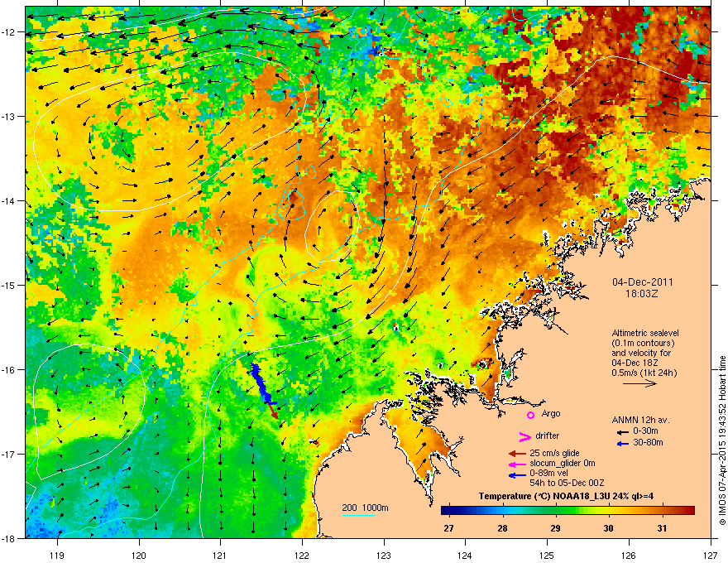Viewport: 728px width, 563px height.
Task: Click the '200 1000m' isobath label
Action: pyautogui.click(x=365, y=508)
